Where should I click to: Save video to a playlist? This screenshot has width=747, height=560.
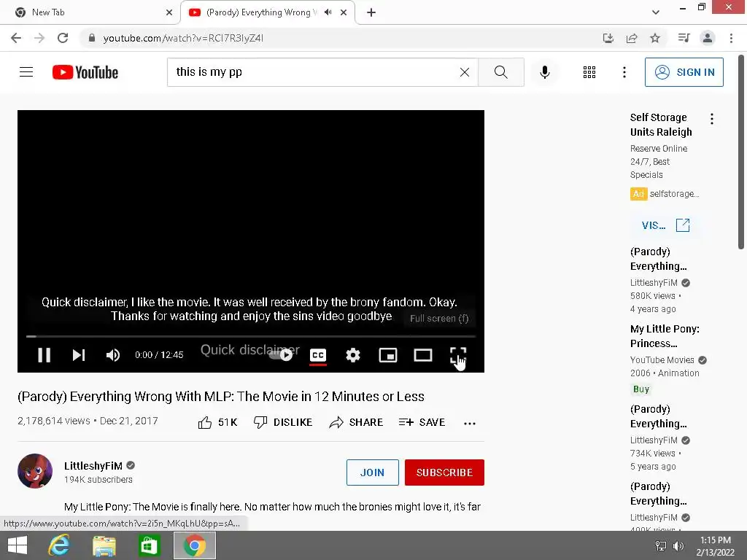point(422,422)
